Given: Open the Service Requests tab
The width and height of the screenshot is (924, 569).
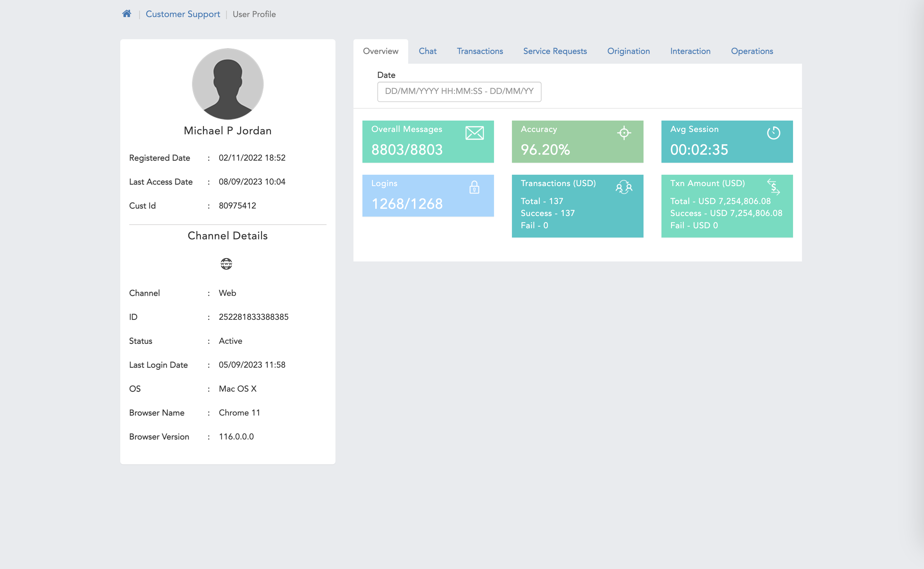Looking at the screenshot, I should pos(555,51).
